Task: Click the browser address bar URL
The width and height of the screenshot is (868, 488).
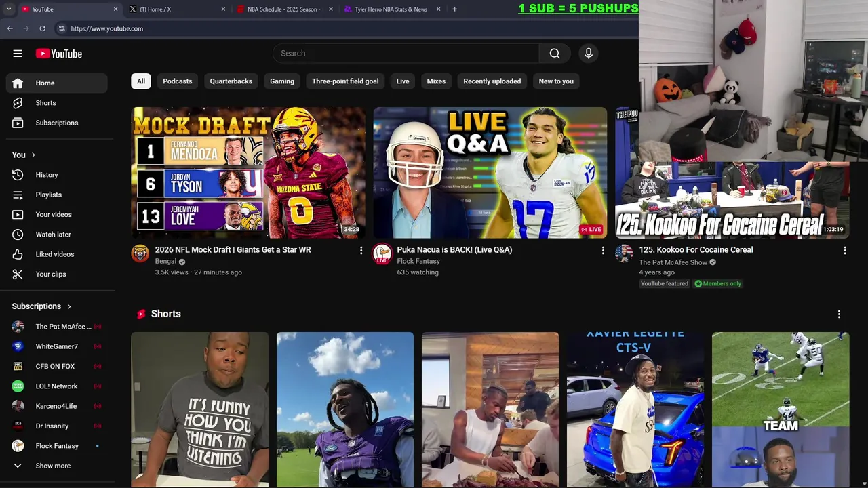Action: pos(107,28)
